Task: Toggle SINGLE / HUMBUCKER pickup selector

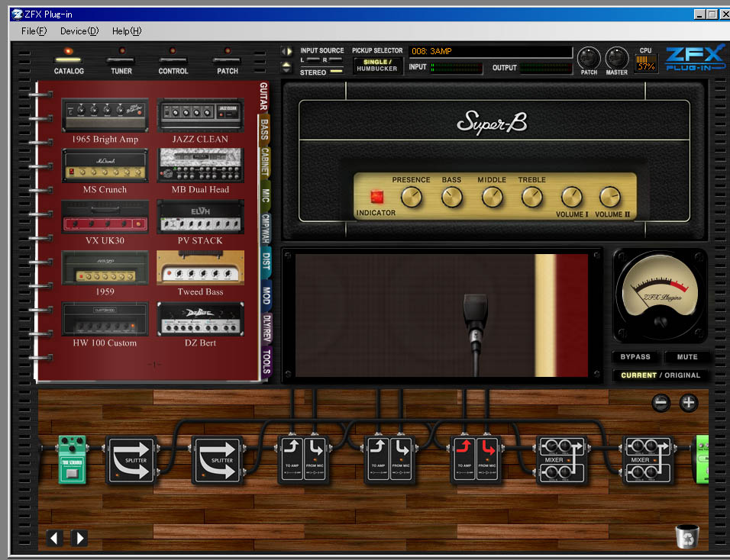Action: coord(377,65)
